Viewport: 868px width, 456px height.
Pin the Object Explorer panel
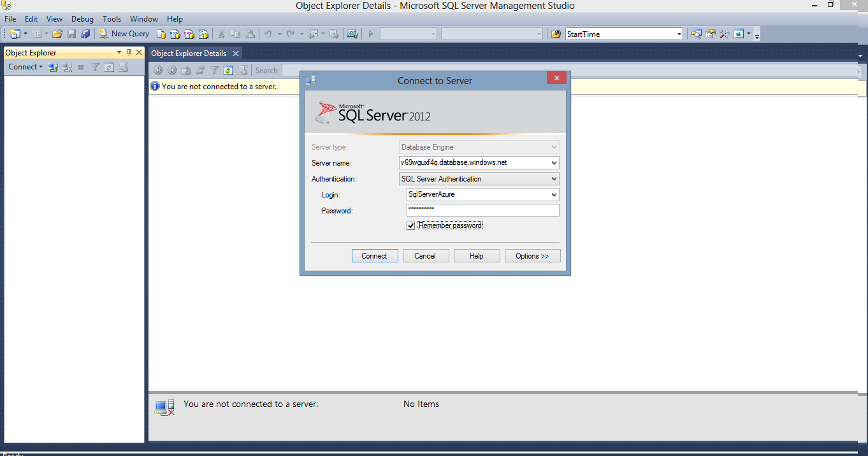[x=129, y=52]
